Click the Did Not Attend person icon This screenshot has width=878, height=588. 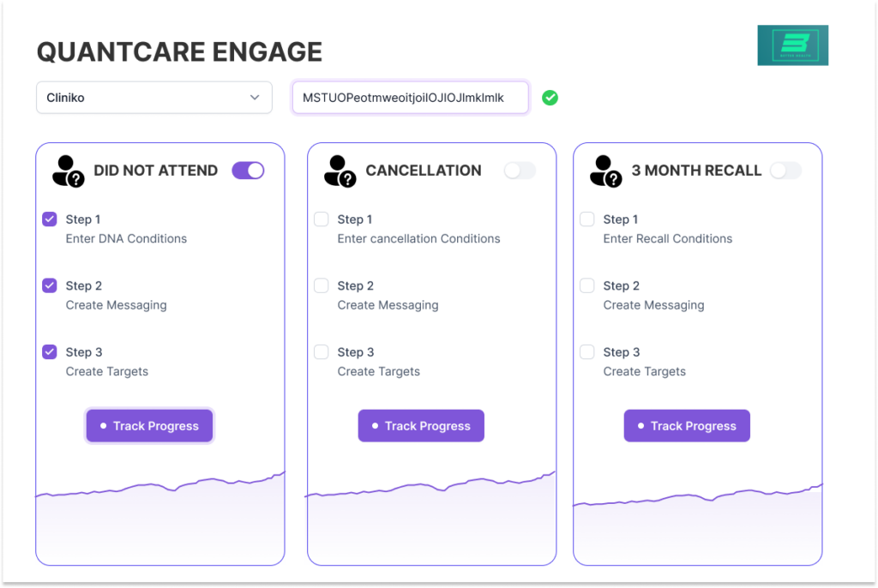pyautogui.click(x=69, y=171)
